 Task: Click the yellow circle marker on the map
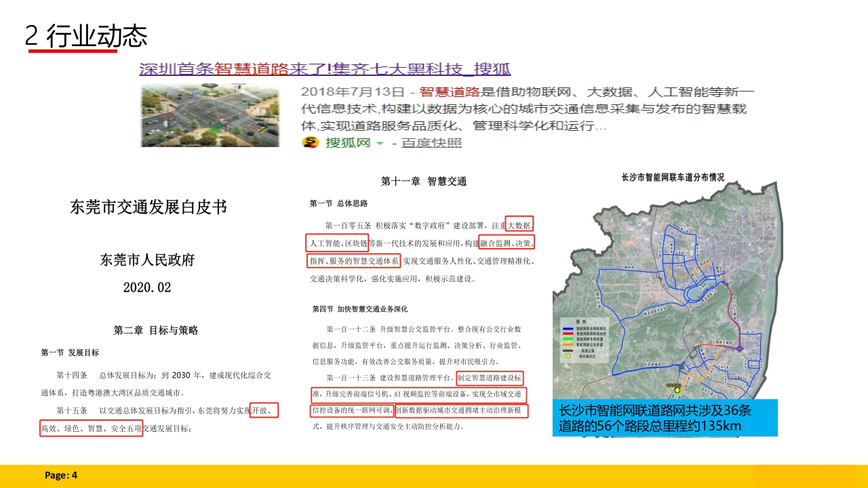[676, 390]
